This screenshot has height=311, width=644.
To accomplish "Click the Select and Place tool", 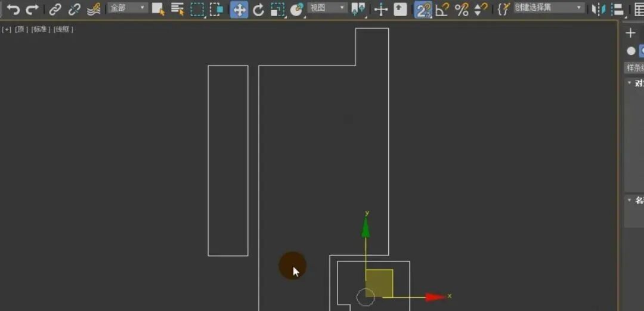I will click(x=297, y=10).
